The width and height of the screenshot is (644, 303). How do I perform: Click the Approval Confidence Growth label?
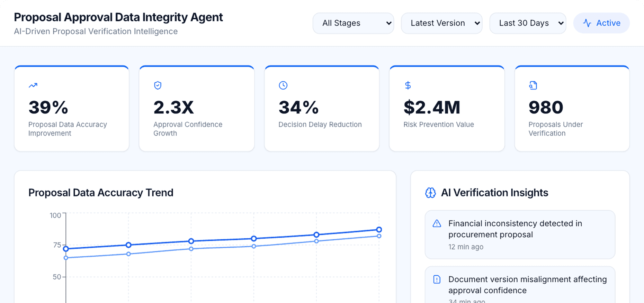click(188, 129)
